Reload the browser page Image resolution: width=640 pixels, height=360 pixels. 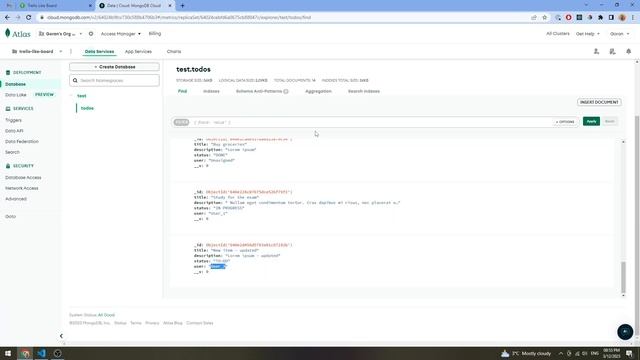tap(29, 18)
